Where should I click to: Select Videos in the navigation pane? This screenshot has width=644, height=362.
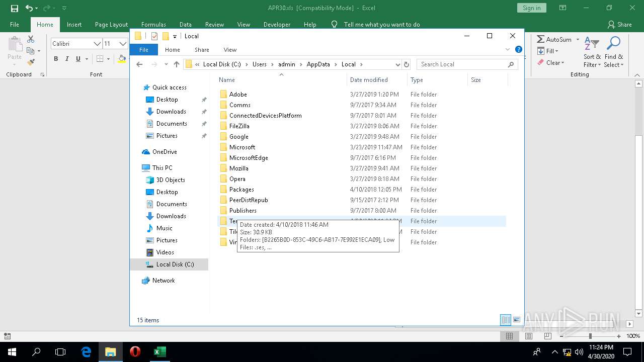pos(165,252)
